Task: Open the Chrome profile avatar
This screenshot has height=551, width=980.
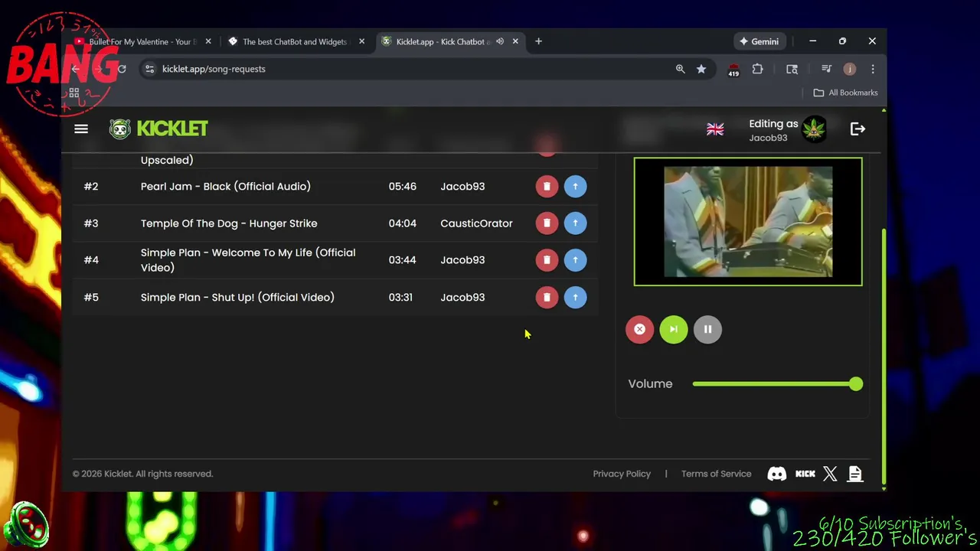Action: (849, 69)
